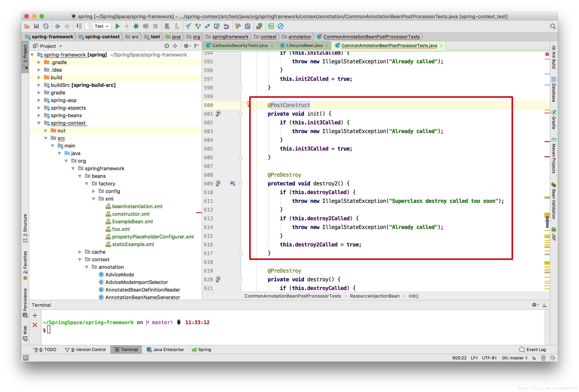Click the Scroll from Source target icon
Image resolution: width=579 pixels, height=392 pixels.
point(167,46)
